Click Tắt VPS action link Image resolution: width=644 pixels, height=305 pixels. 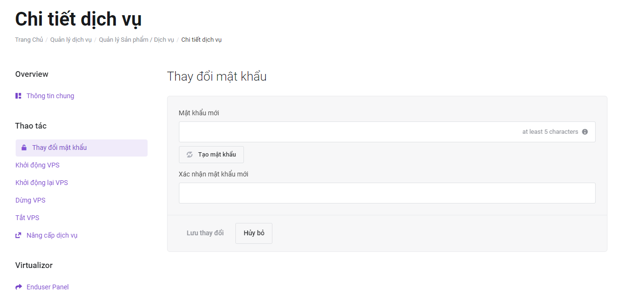tap(28, 218)
